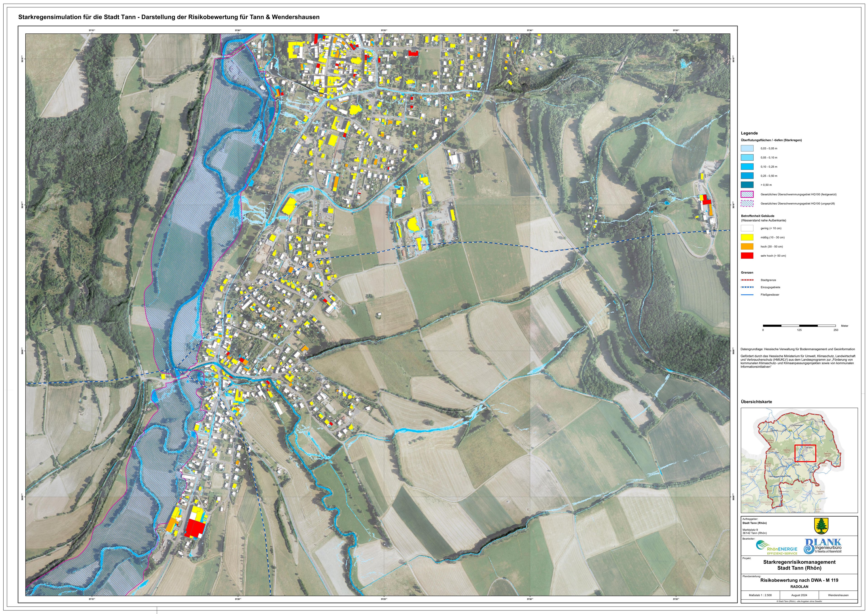Select the 0,03 - 0,05 m flood depth swatch
Image resolution: width=868 pixels, height=614 pixels.
tap(747, 149)
